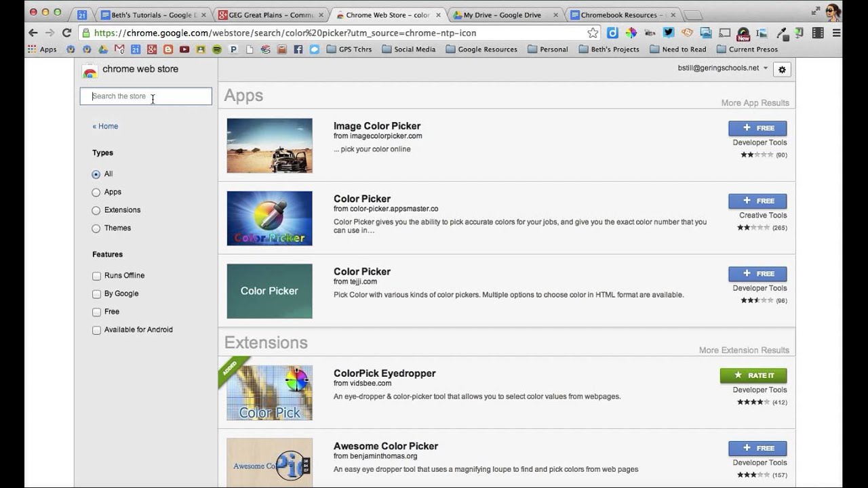Image resolution: width=868 pixels, height=488 pixels.
Task: Open the film strip extension icon
Action: (818, 33)
